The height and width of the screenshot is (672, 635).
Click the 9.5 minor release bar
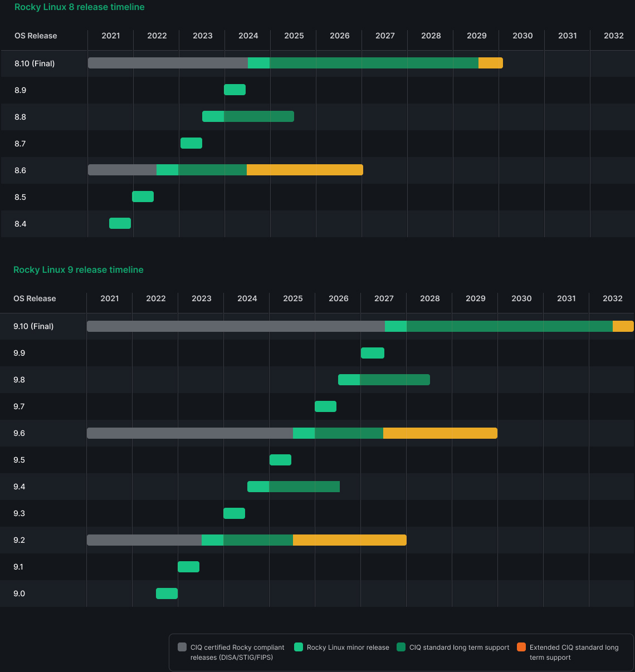tap(280, 460)
